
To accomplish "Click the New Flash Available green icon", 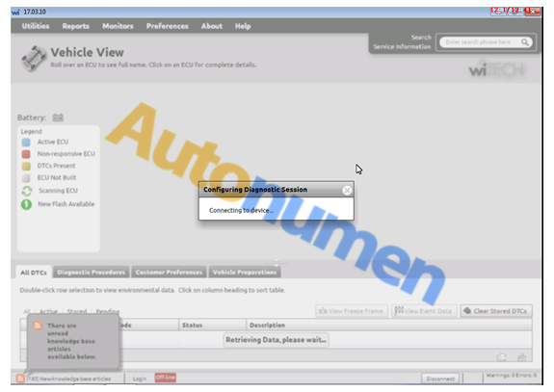I will pyautogui.click(x=27, y=204).
